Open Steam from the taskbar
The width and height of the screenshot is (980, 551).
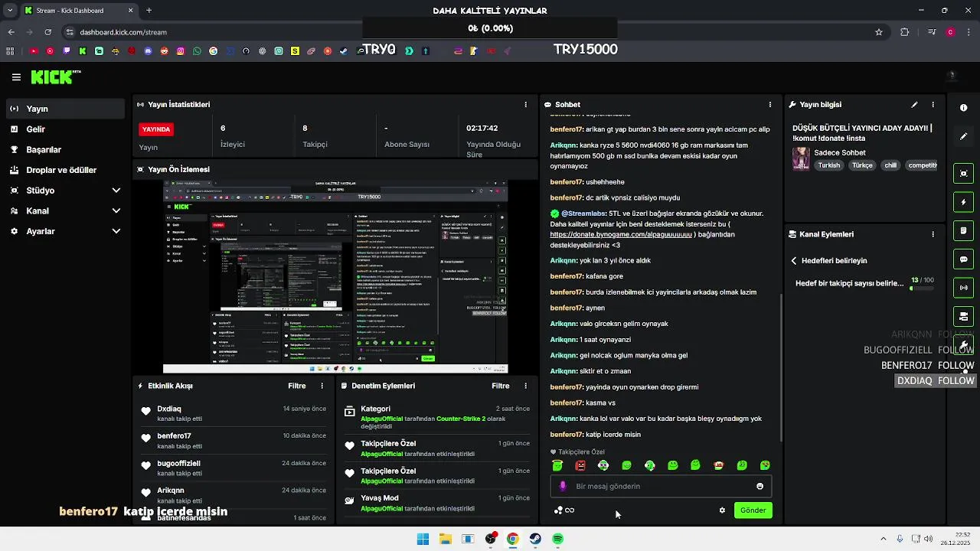[x=535, y=539]
